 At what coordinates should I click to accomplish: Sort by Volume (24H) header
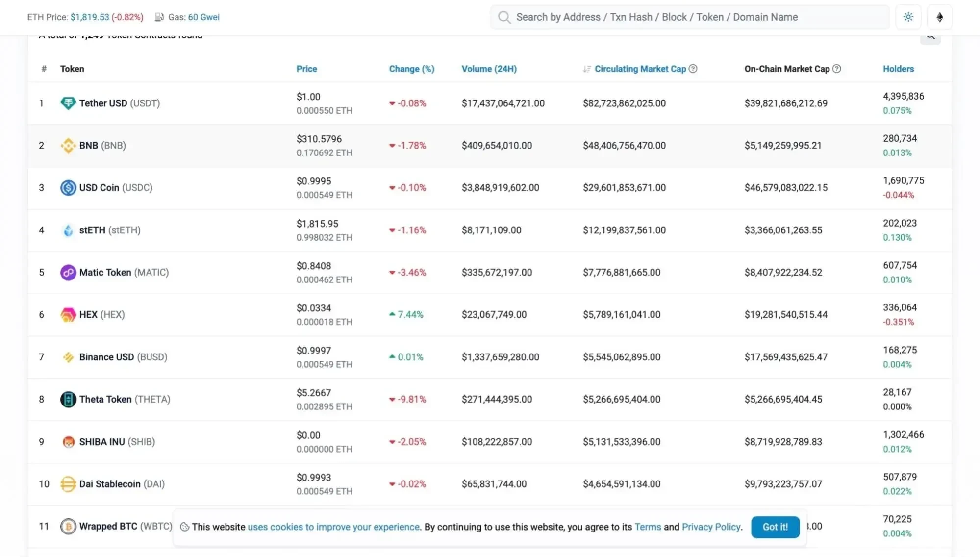coord(489,69)
